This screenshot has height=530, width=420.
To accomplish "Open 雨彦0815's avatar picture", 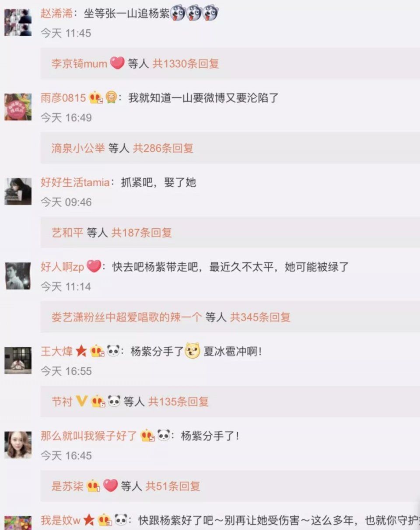I will (x=18, y=107).
